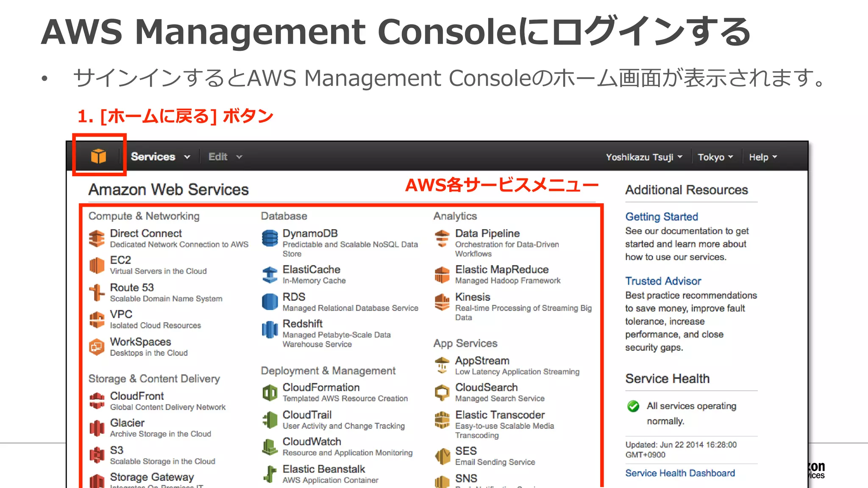
Task: Click the 'User Activity and Change Tracking' description
Action: (x=343, y=426)
